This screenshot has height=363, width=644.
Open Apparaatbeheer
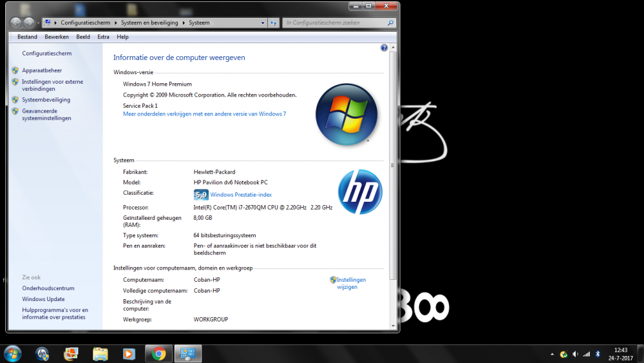tap(42, 70)
